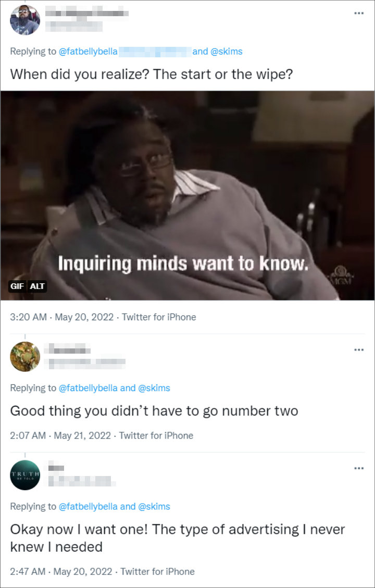Open @skims link in the first tweet
This screenshot has width=375, height=588.
coord(226,52)
